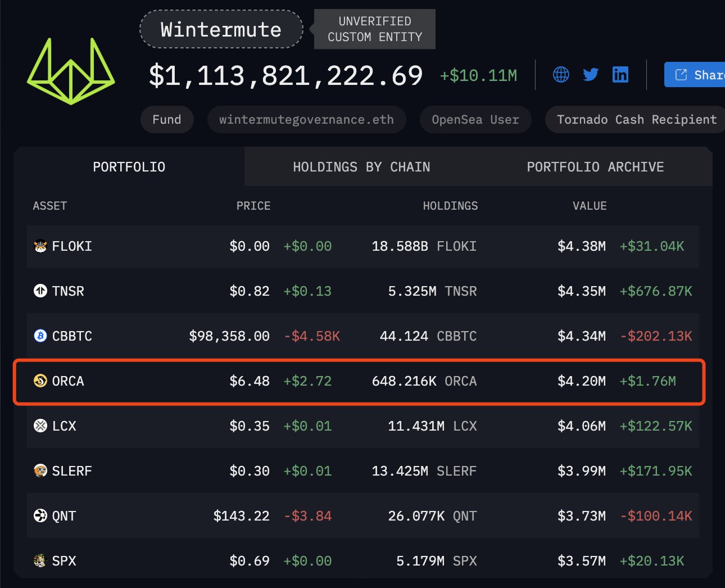The width and height of the screenshot is (725, 588).
Task: Click the ORCA value change +$1.76M
Action: tap(648, 381)
